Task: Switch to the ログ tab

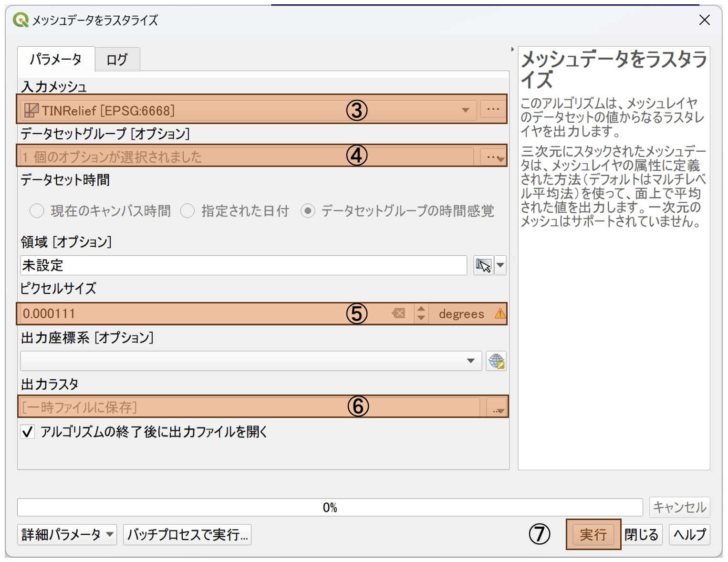Action: (x=117, y=60)
